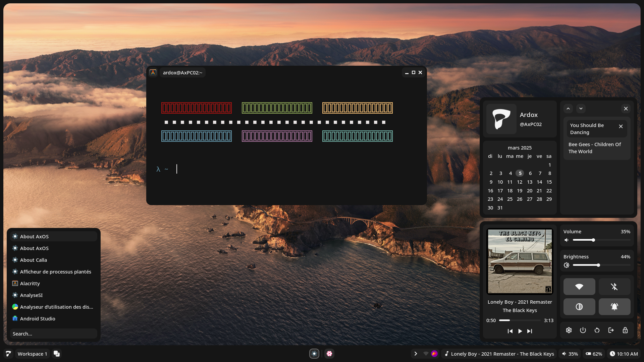Click the screen recorder icon in the taskbar
The width and height of the screenshot is (644, 362).
pyautogui.click(x=314, y=354)
